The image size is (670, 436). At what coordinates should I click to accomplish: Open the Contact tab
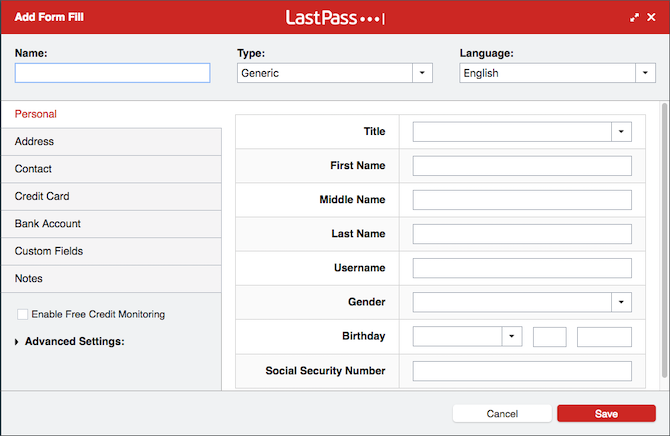(x=111, y=169)
